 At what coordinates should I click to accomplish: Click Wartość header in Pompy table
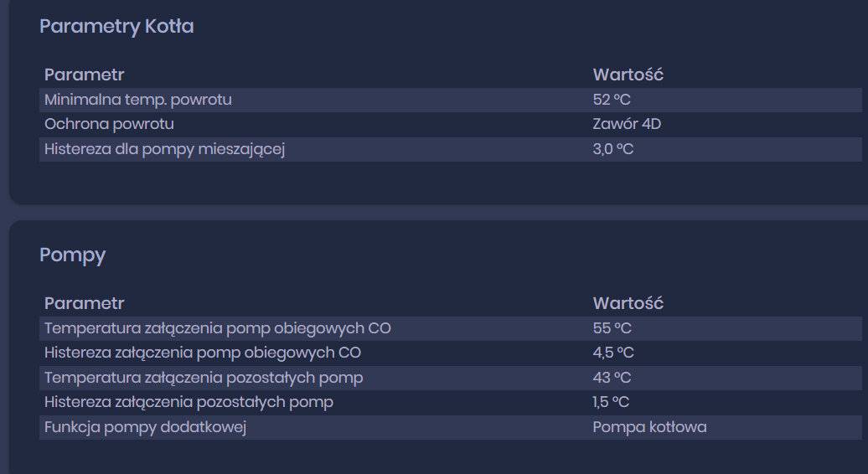[628, 303]
